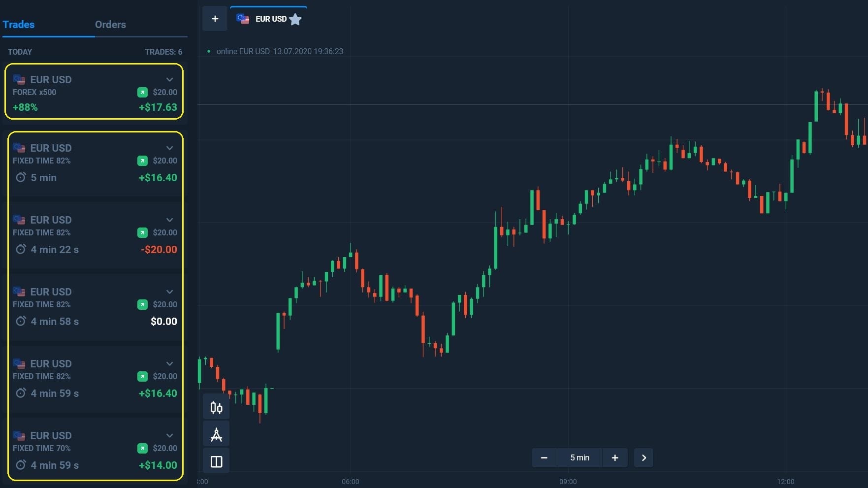The image size is (868, 488).
Task: Click EUR USD flag icon in FOREX x500 trade
Action: [x=19, y=79]
